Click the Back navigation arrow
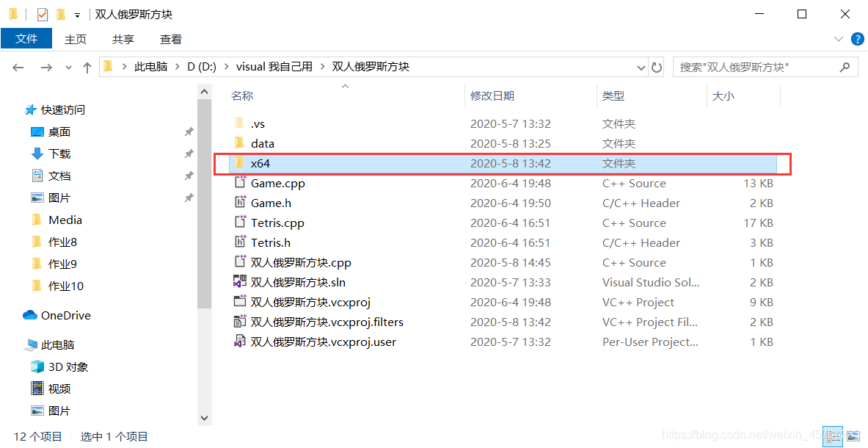868x448 pixels. [18, 67]
